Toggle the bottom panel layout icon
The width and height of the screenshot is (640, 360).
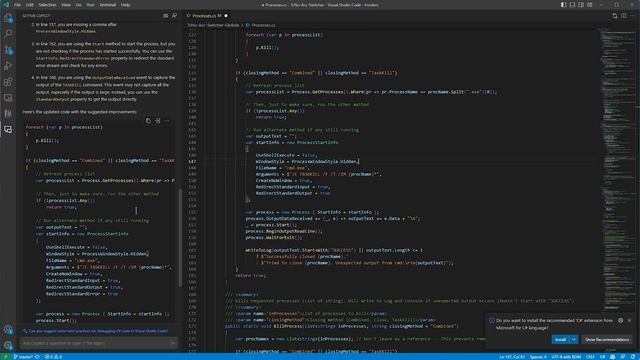click(572, 5)
